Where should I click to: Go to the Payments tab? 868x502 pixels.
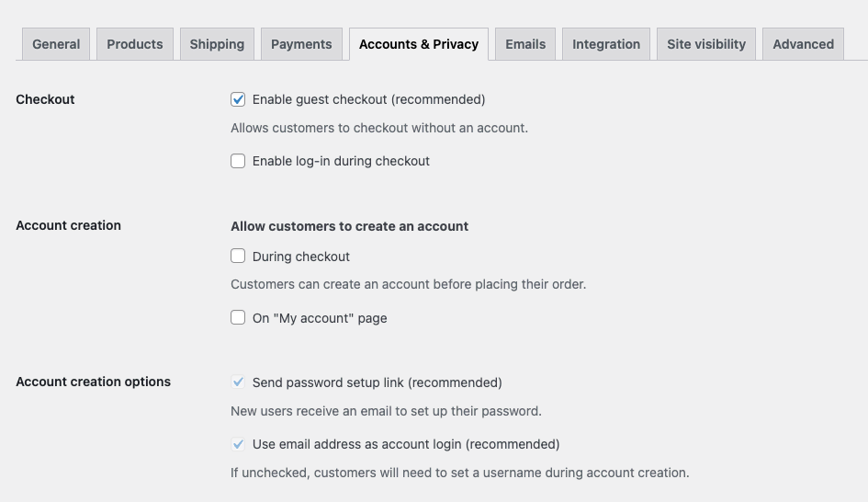[x=301, y=44]
